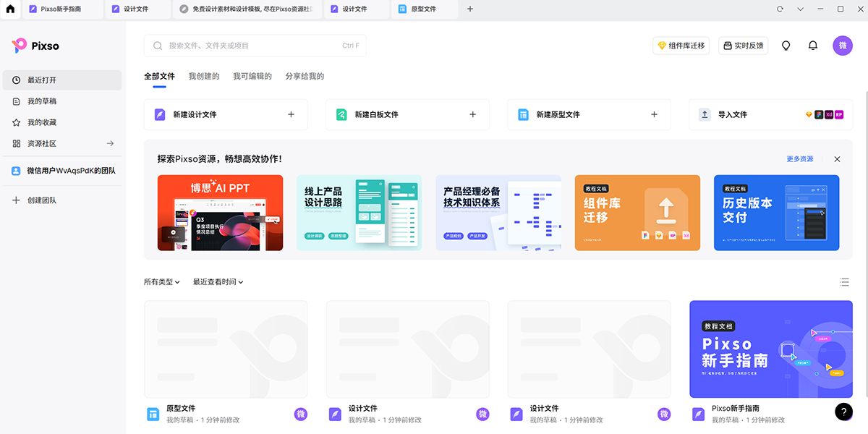Viewport: 868px width, 434px height.
Task: Select the 我可编辑的 tab
Action: coord(252,76)
